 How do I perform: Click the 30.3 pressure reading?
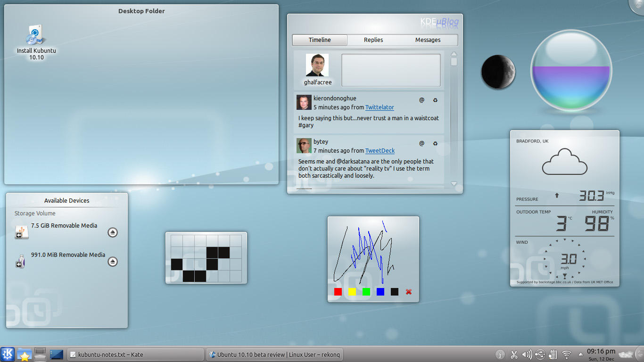click(592, 196)
